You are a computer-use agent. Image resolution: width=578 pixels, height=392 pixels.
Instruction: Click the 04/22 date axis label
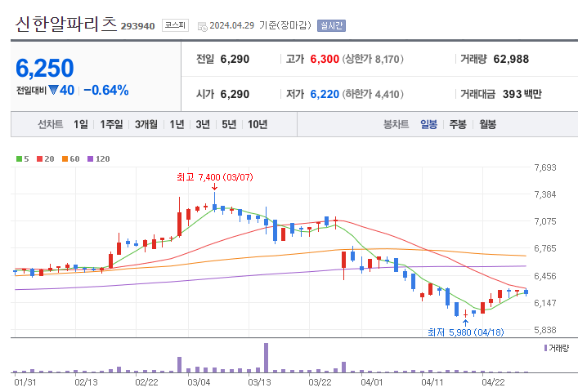(x=493, y=382)
